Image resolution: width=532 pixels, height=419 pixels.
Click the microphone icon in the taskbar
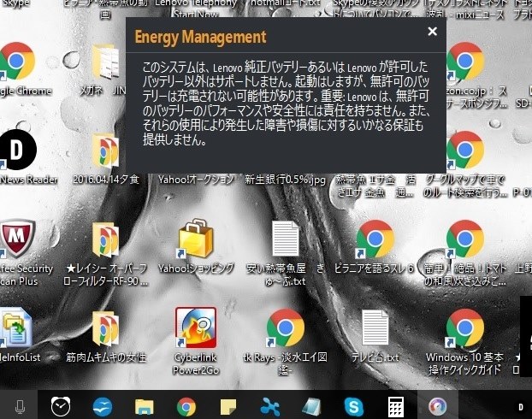click(20, 406)
